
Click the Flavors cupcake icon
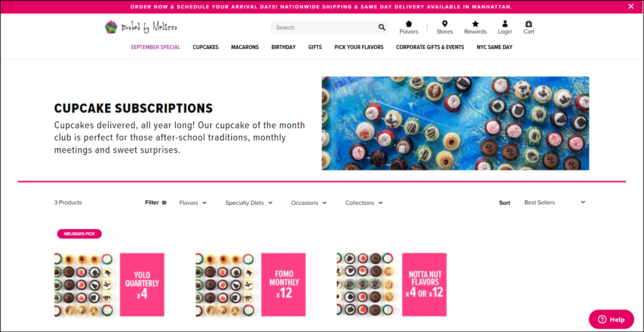[x=409, y=24]
